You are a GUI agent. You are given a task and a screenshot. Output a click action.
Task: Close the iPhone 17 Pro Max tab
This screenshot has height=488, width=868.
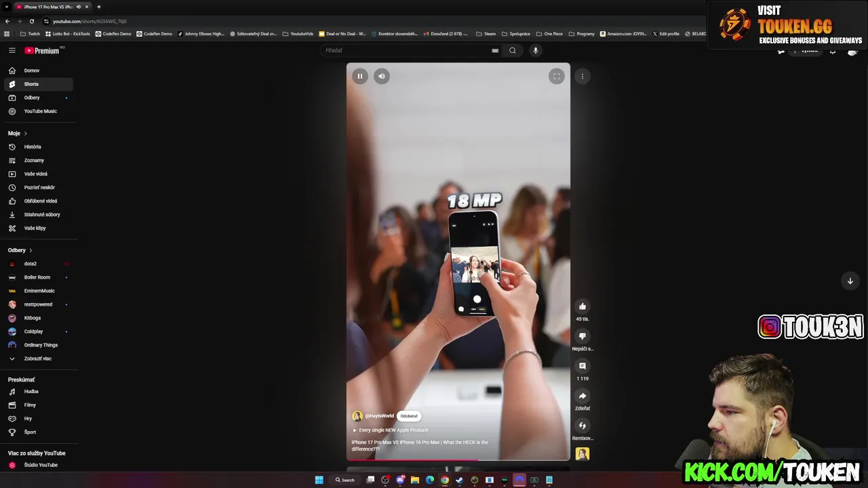(87, 7)
